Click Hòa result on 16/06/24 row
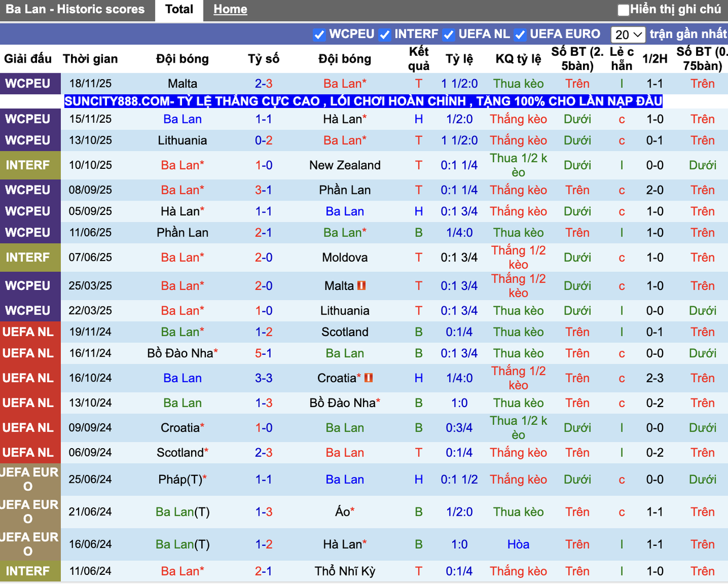Image resolution: width=728 pixels, height=584 pixels. (518, 544)
